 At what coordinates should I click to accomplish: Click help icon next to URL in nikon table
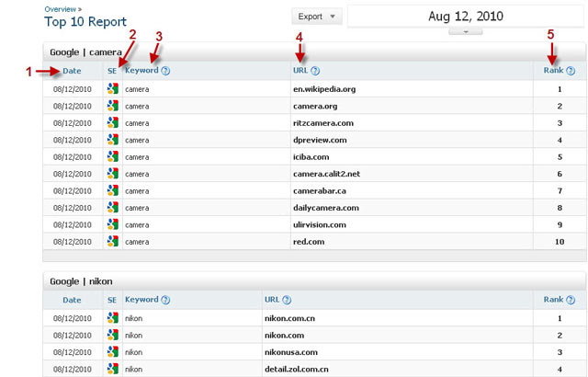[x=287, y=300]
